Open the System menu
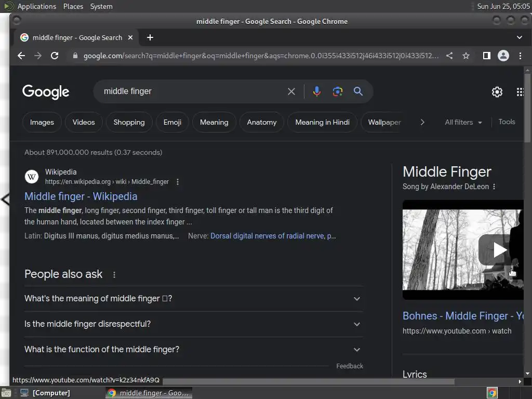 point(101,6)
